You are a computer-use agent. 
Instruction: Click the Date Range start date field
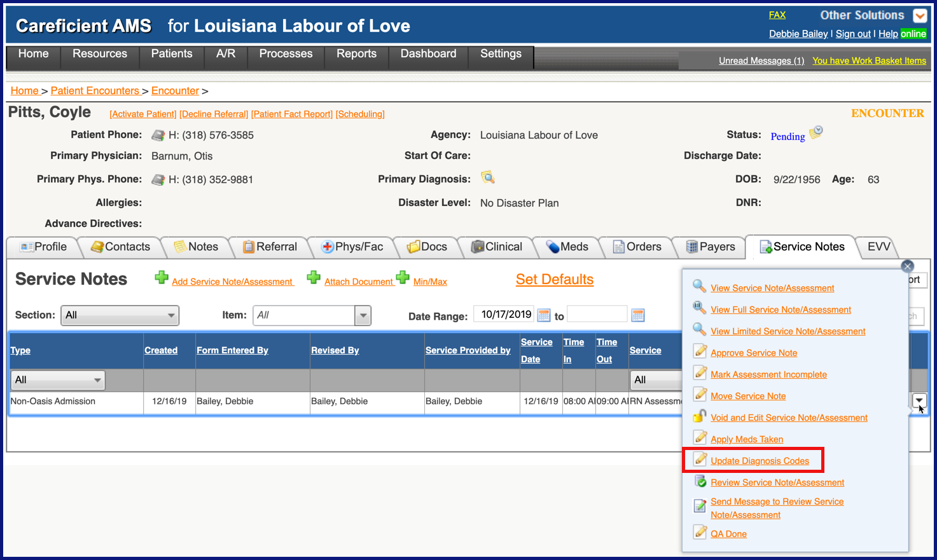coord(504,315)
